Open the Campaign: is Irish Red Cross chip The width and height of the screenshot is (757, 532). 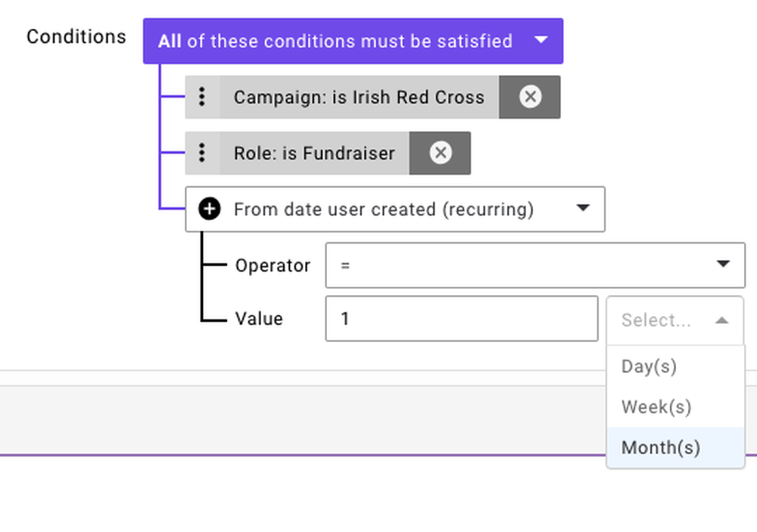coord(359,97)
